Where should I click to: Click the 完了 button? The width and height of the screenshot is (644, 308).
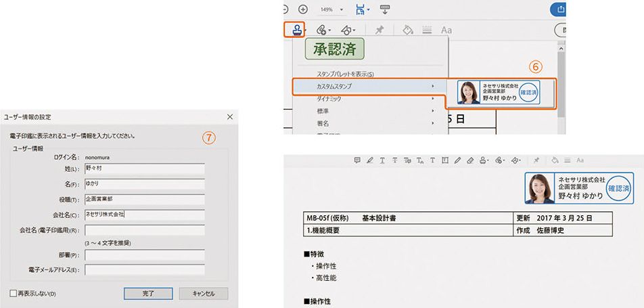pos(148,294)
